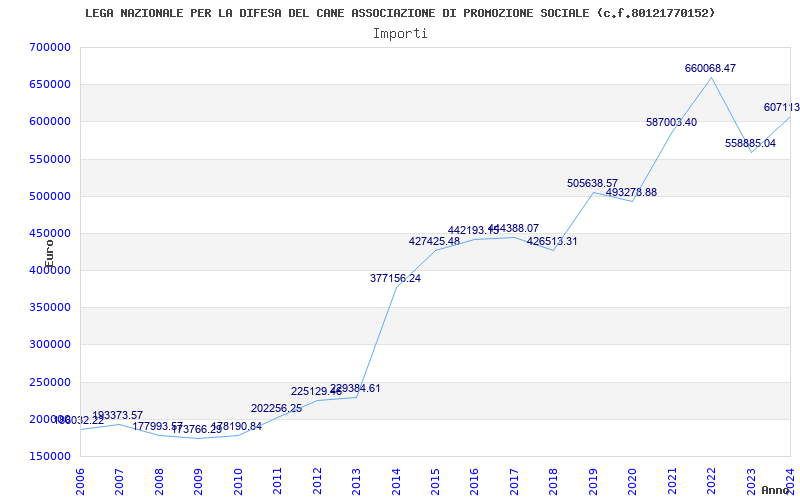Click the 493278.88 data label
Screen dimensions: 800x500
(x=632, y=192)
